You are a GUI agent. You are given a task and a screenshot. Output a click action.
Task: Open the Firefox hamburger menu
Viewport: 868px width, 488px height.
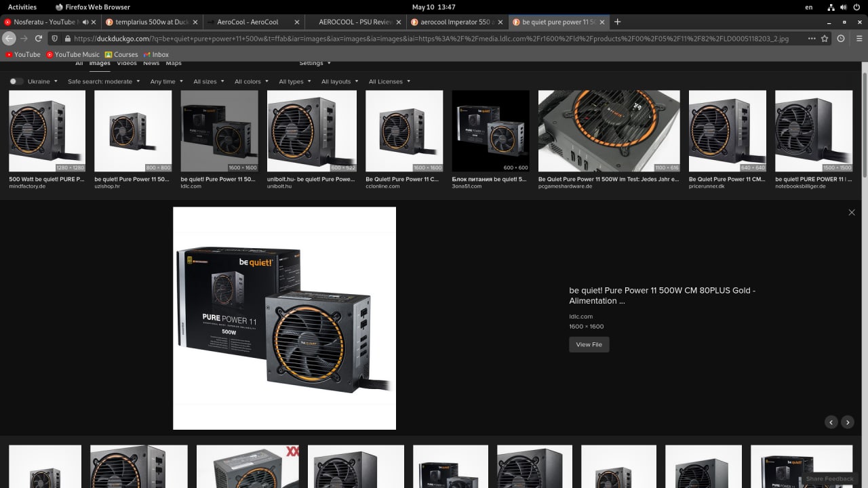(x=858, y=39)
